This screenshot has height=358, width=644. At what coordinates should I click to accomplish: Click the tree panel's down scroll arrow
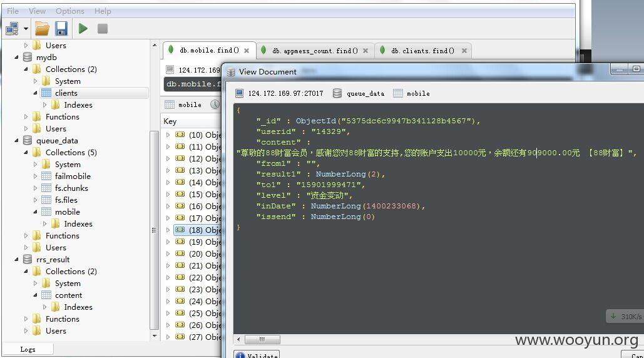[x=155, y=336]
